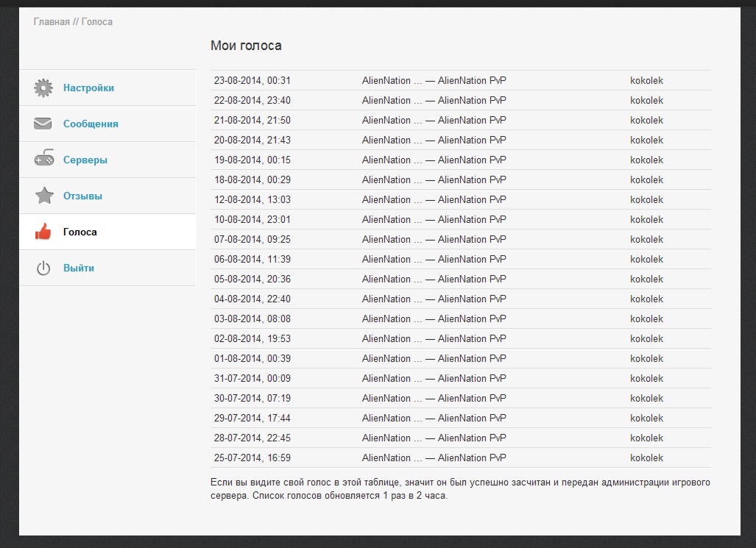The image size is (756, 548).
Task: Click AlienNation PvP server in 07-08-2014 row
Action: (434, 240)
